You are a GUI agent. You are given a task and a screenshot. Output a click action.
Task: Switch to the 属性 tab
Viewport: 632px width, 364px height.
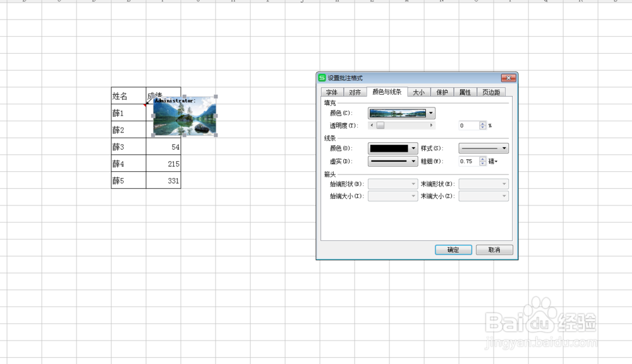coord(465,92)
